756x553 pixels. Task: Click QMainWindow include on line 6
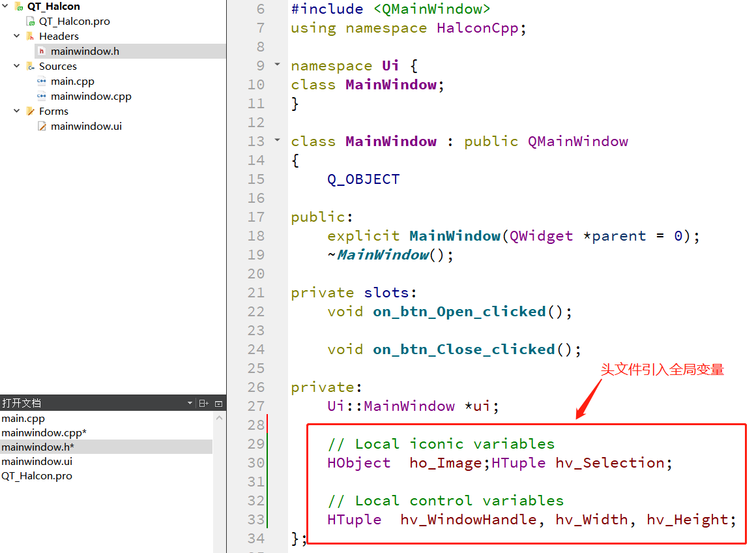431,9
